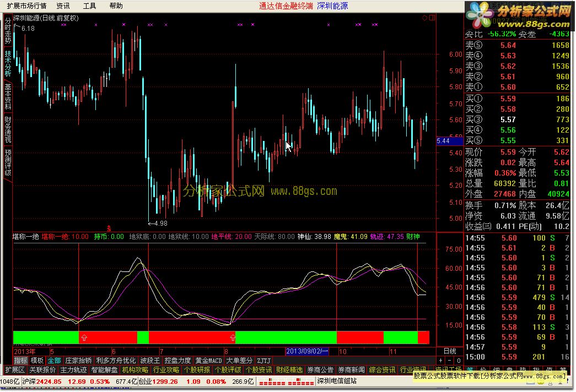Open the 个股评级 tab
Image resolution: width=576 pixels, height=392 pixels.
tap(228, 369)
